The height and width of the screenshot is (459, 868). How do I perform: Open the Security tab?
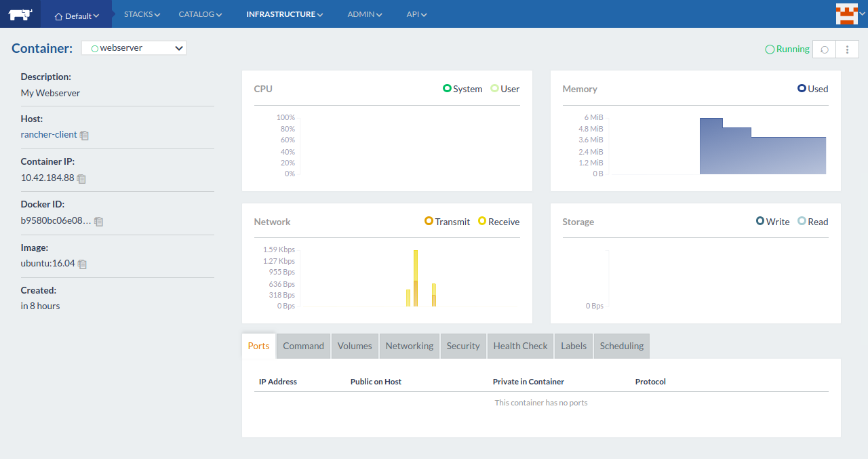click(463, 346)
